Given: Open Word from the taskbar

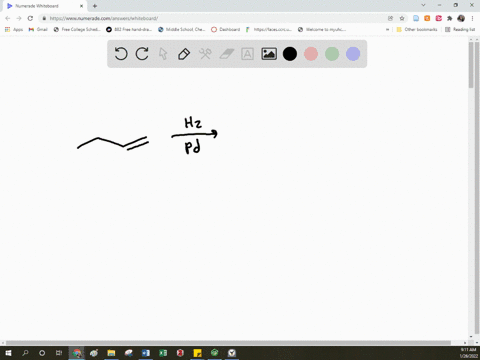Looking at the screenshot, I should click(x=146, y=353).
